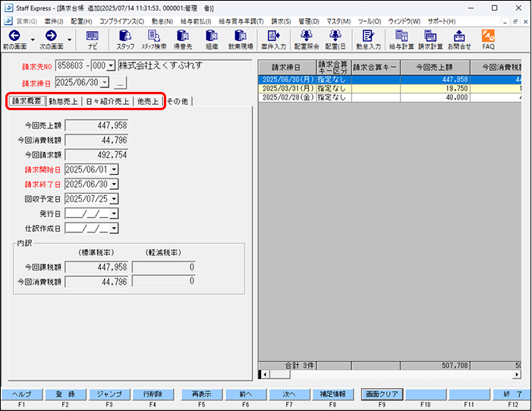The width and height of the screenshot is (532, 411).
Task: Open the 案件入力 toolbar icon
Action: click(x=273, y=40)
